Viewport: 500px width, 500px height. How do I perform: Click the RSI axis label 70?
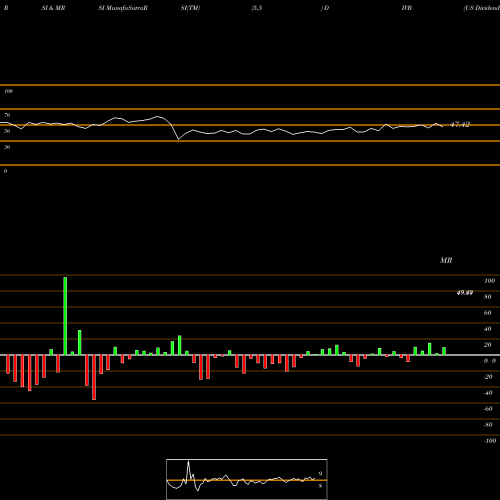click(x=7, y=115)
